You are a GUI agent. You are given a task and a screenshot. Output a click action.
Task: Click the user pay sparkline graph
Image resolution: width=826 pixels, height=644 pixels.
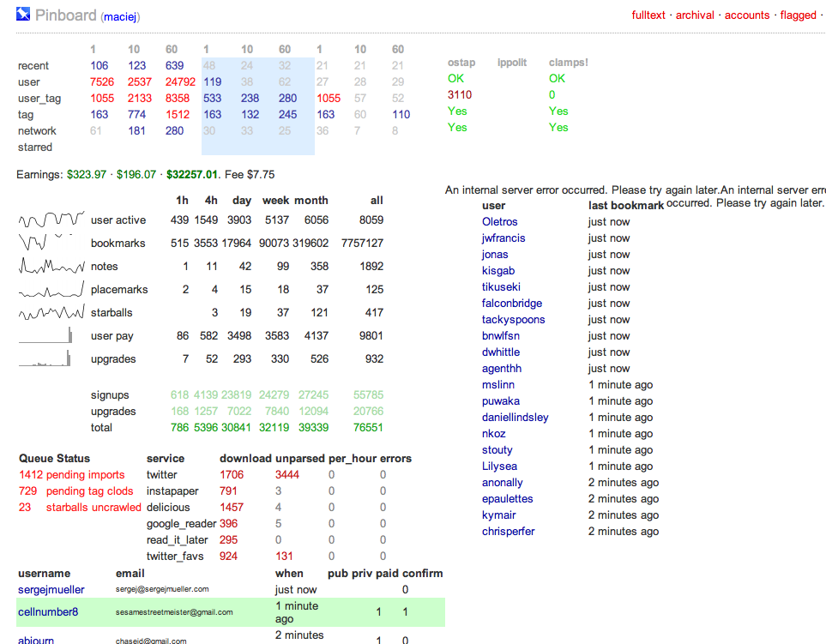[x=45, y=335]
